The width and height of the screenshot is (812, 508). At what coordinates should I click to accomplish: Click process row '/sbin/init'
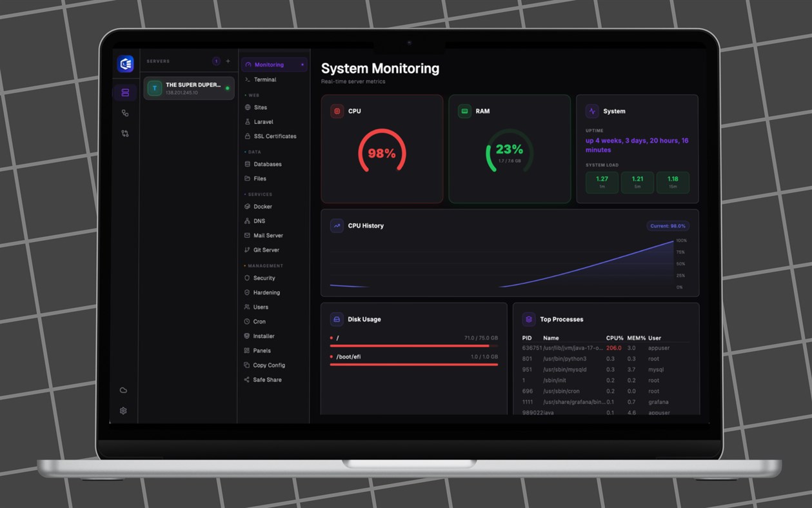coord(605,381)
